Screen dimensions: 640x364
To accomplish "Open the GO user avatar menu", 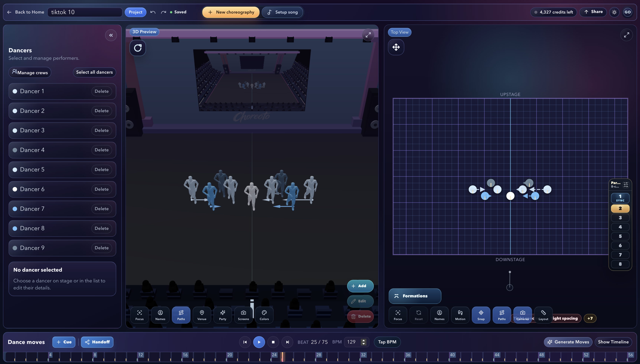I will click(x=628, y=12).
